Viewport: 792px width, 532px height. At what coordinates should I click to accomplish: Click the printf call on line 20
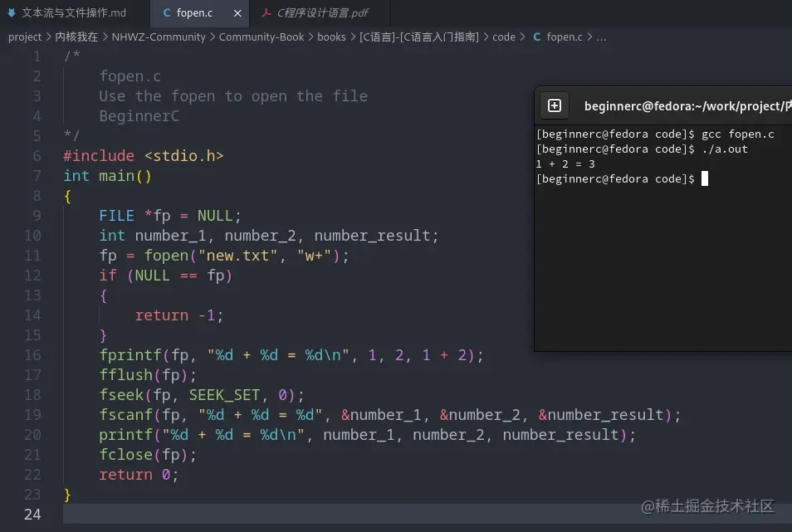click(367, 435)
